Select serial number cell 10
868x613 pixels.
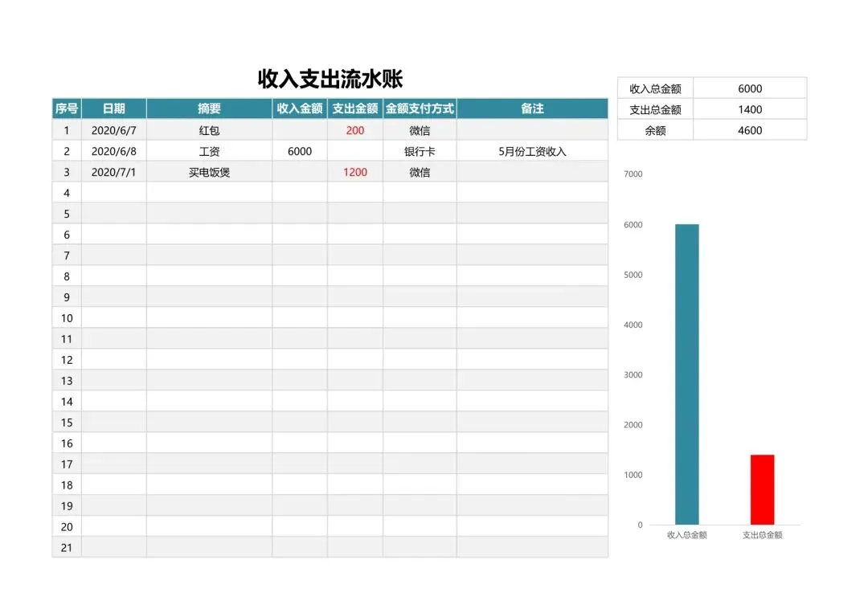67,318
